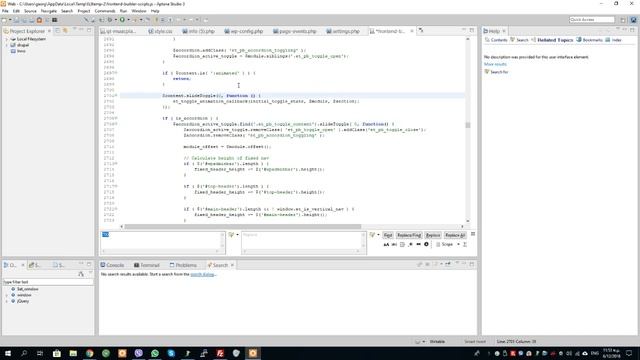
Task: Open the Open Perspective icon
Action: pyautogui.click(x=623, y=20)
